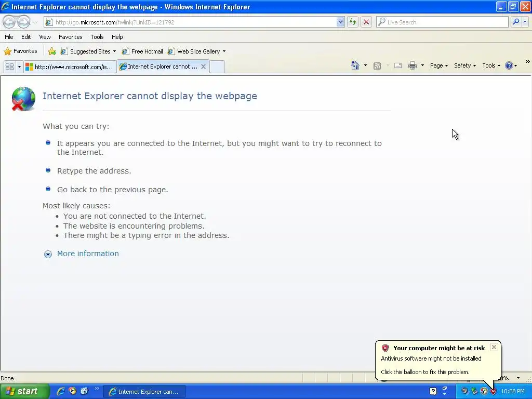The width and height of the screenshot is (532, 399).
Task: Open the Help menu
Action: (x=117, y=37)
